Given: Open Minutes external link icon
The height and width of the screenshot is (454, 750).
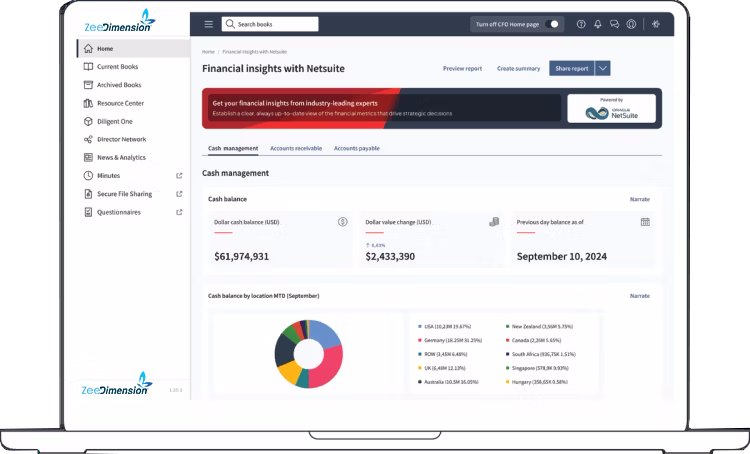Looking at the screenshot, I should coord(179,176).
